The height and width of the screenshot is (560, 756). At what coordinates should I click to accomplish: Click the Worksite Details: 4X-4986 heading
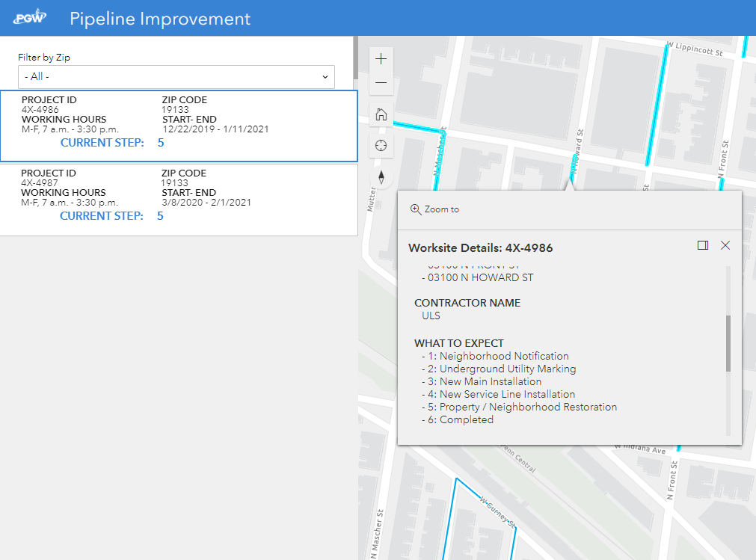(480, 247)
